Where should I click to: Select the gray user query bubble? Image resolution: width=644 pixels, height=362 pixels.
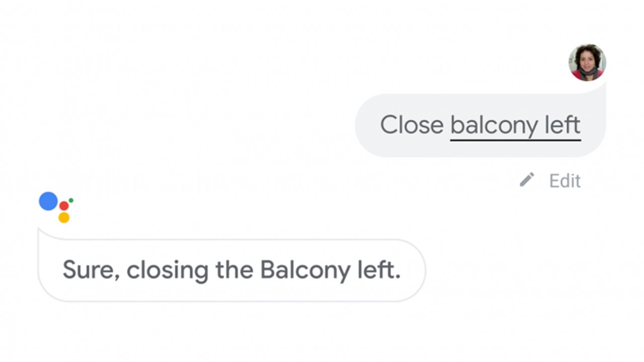pos(480,125)
